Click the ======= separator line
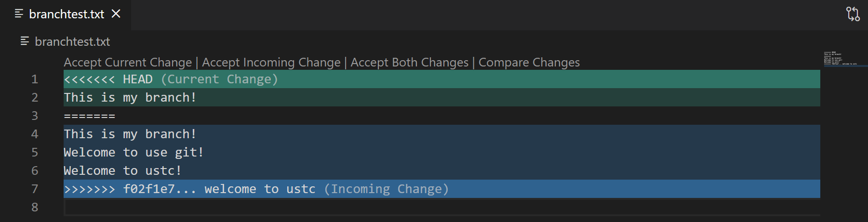Viewport: 868px width, 222px height. (90, 116)
